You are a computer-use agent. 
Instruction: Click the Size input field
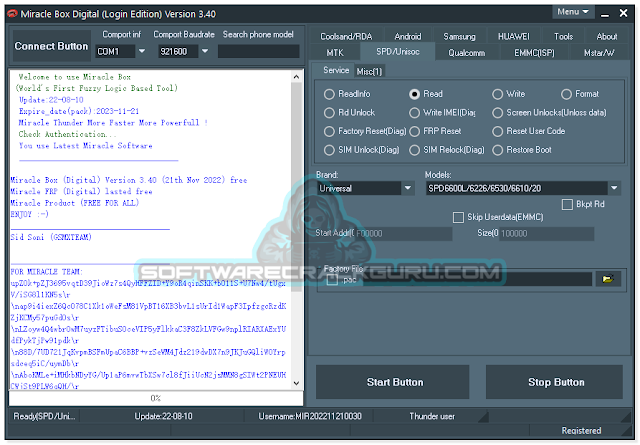547,234
